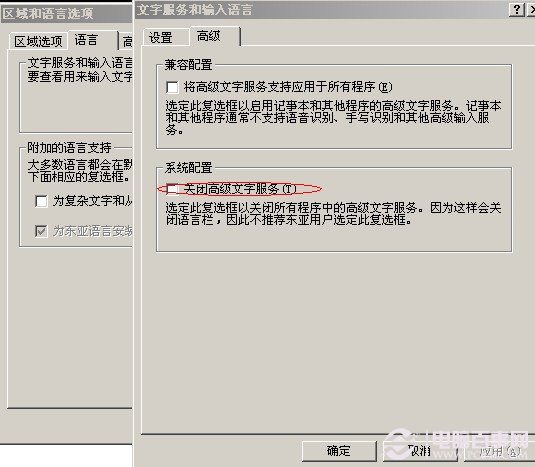Enable 将高级文字服务支持应用于所有程序 checkbox
535x467 pixels.
172,87
